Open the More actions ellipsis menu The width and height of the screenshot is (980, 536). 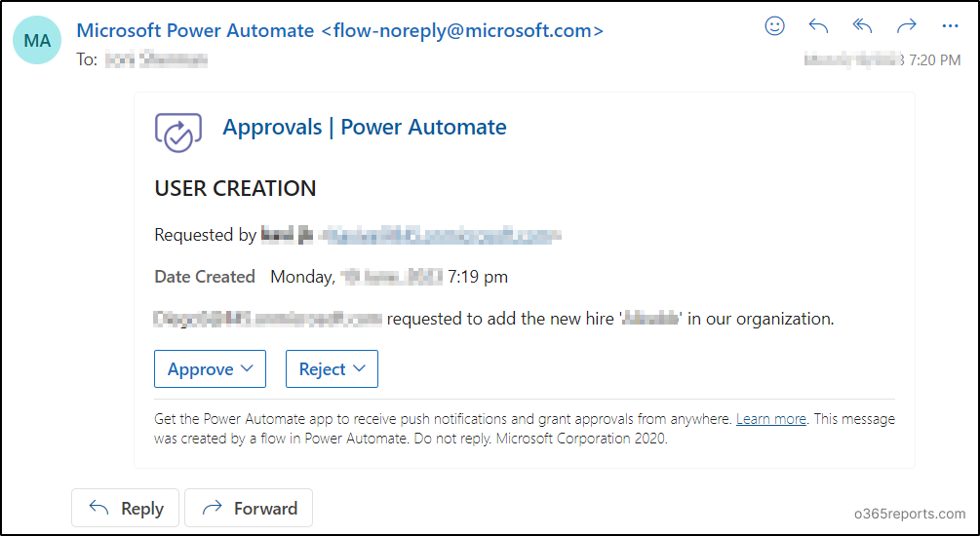click(x=950, y=26)
